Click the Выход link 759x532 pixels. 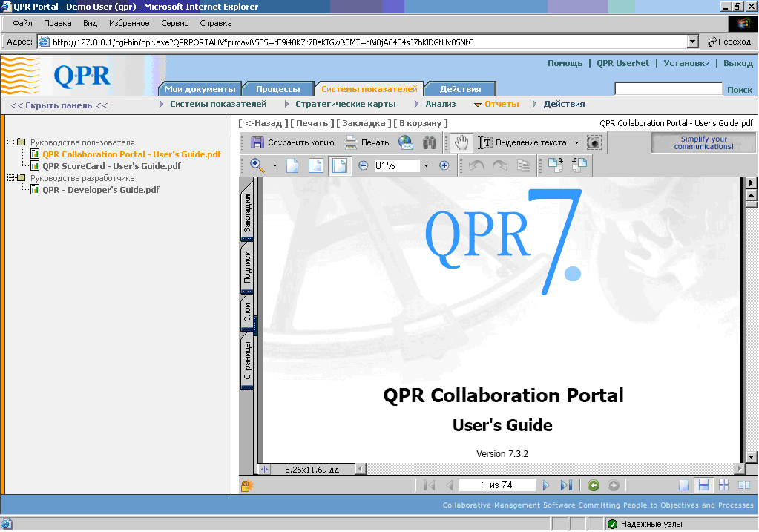[x=738, y=63]
